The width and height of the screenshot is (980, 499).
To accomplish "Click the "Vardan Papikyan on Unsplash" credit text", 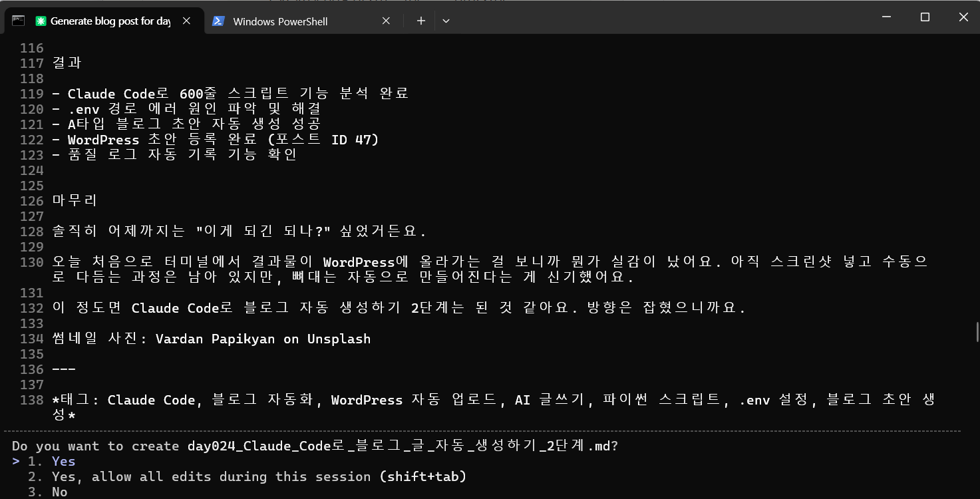I will (x=263, y=339).
